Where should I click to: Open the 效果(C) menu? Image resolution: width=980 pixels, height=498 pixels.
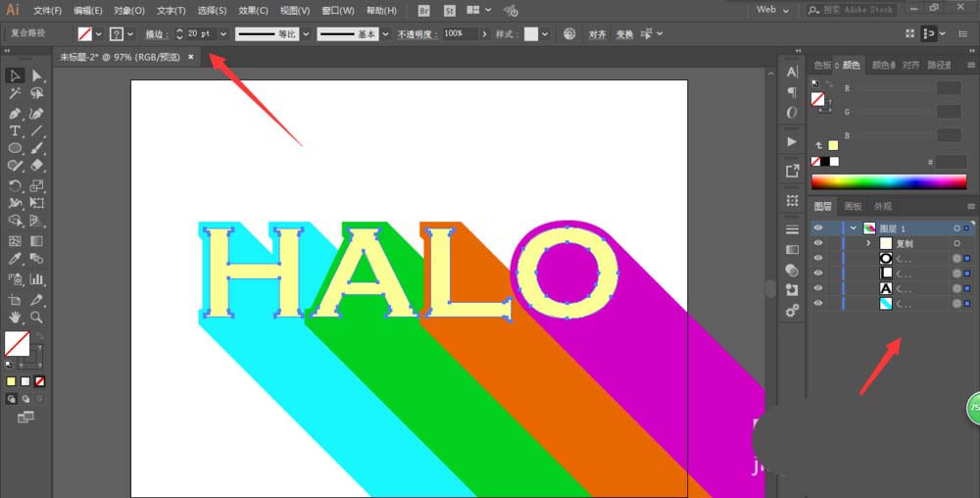coord(253,11)
